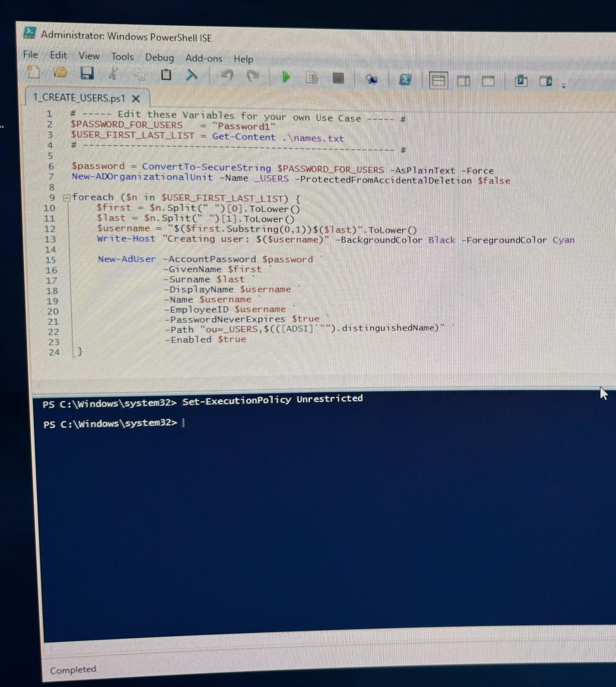Click the Stop Operation square icon
The height and width of the screenshot is (687, 616).
point(338,79)
